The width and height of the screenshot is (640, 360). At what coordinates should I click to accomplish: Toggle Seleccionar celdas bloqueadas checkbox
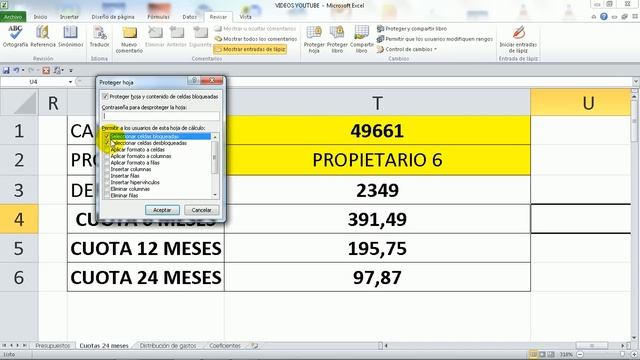[107, 136]
